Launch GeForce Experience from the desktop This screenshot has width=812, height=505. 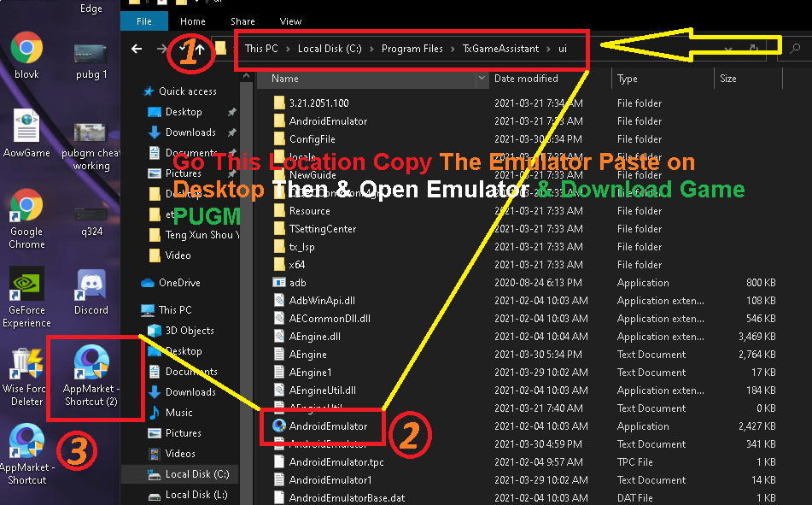tap(26, 297)
